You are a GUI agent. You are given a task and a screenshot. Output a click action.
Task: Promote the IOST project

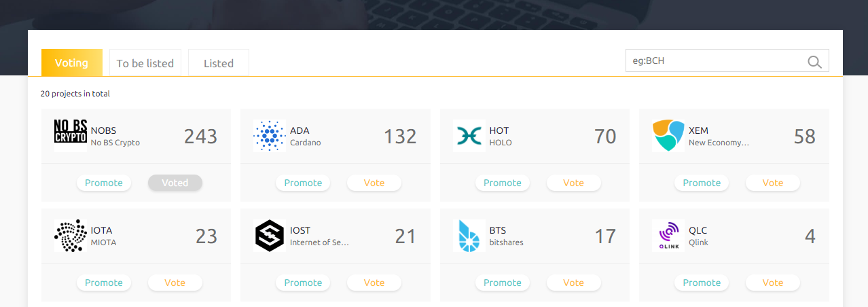[x=303, y=283]
